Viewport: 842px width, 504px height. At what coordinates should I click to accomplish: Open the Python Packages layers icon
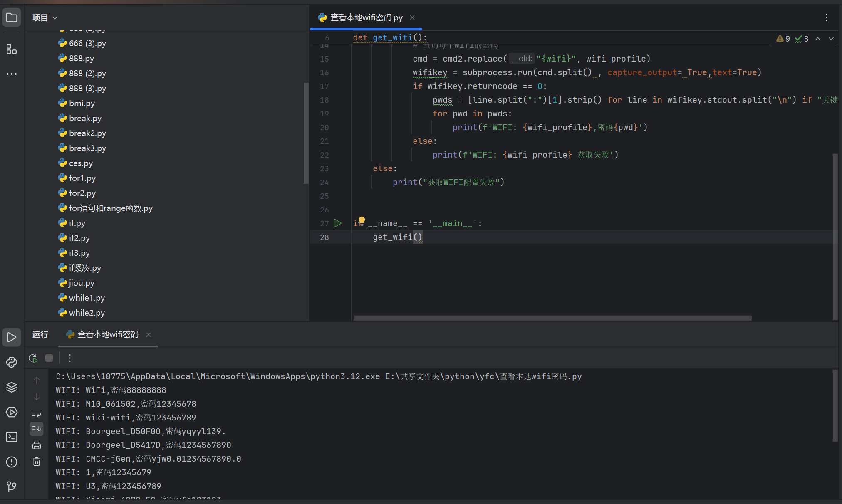click(x=12, y=387)
